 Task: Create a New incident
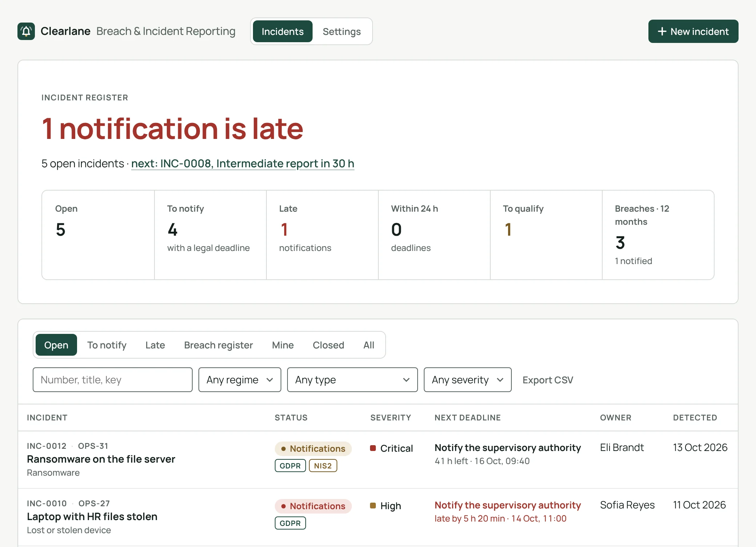tap(693, 31)
